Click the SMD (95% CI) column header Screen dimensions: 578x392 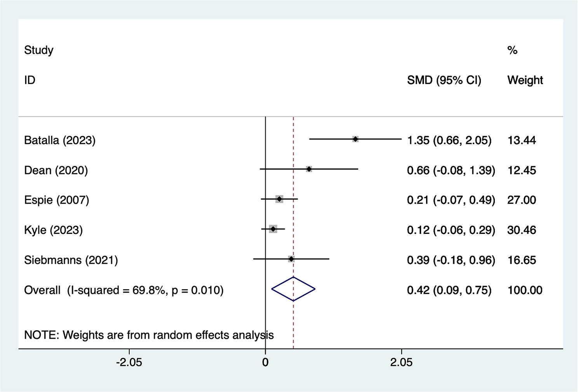point(444,80)
